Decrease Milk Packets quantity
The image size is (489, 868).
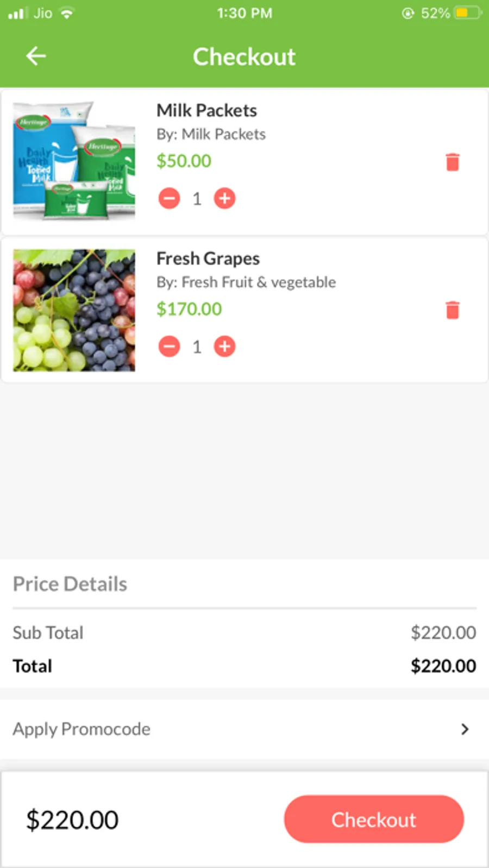170,198
